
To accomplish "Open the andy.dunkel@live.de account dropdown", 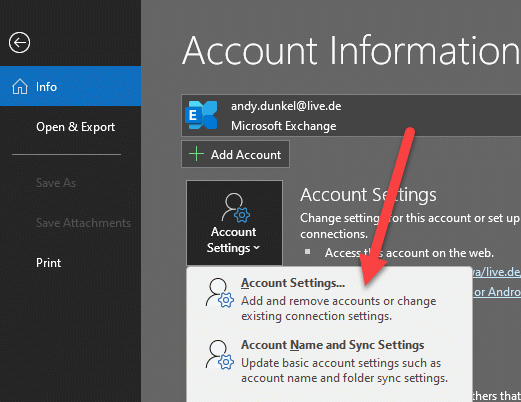I will [351, 116].
